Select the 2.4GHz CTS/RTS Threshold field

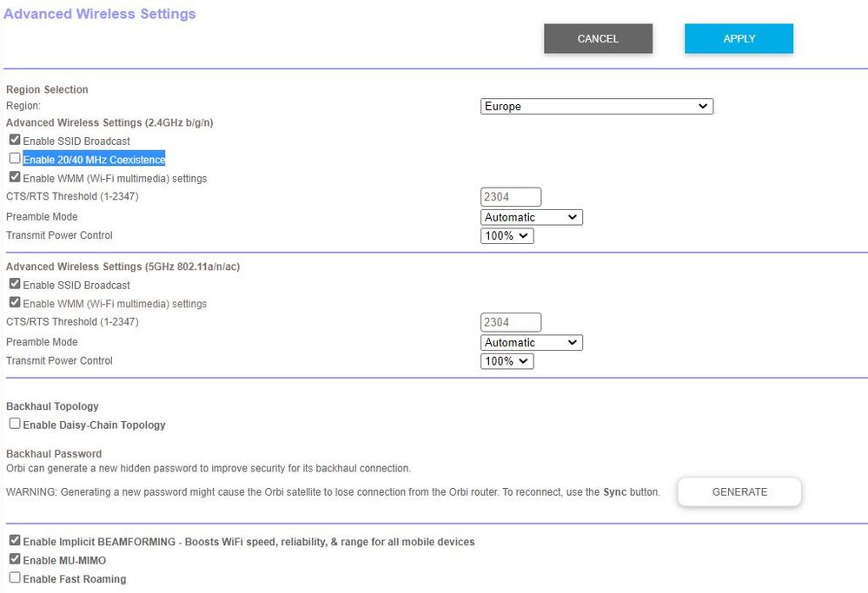[x=510, y=196]
